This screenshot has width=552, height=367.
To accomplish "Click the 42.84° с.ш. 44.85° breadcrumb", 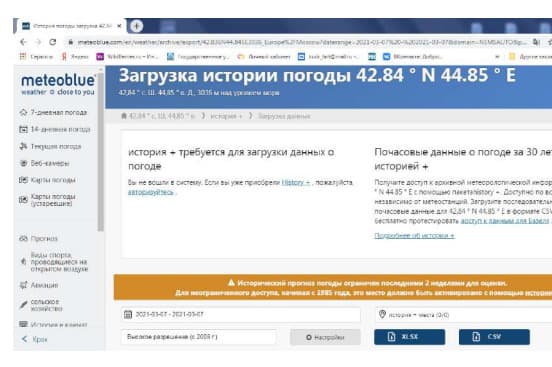I will tap(161, 116).
